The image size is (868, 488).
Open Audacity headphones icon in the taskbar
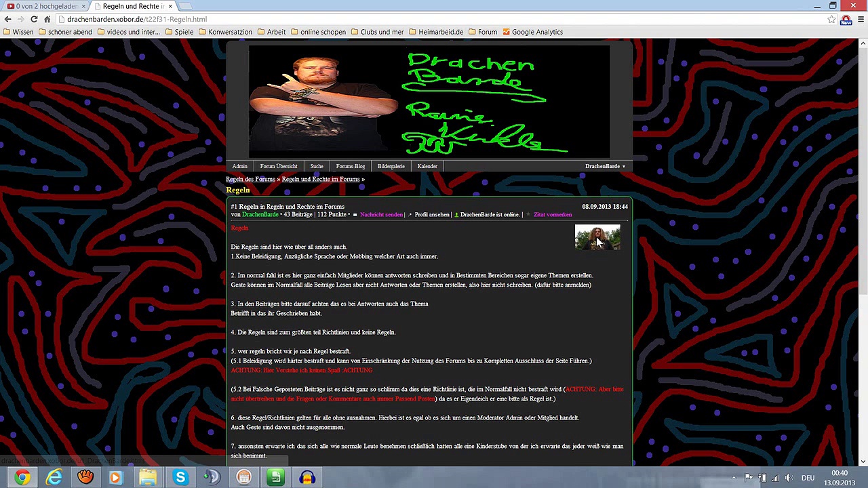point(307,478)
